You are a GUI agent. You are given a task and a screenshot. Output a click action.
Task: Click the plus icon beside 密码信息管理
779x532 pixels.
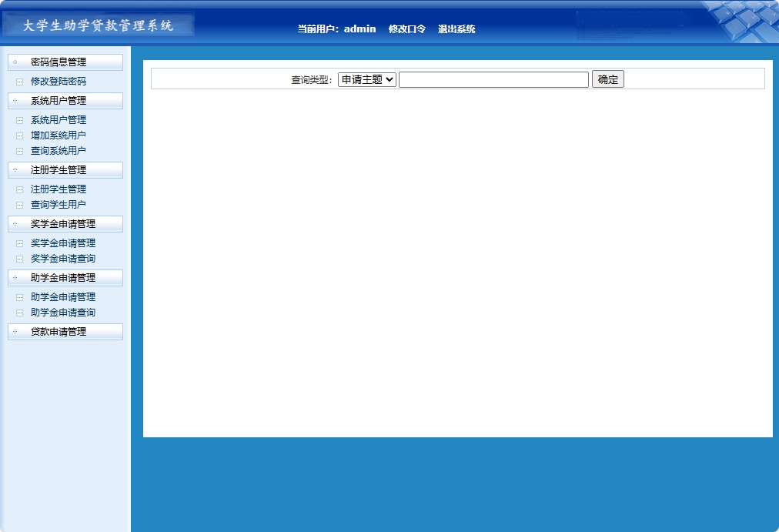tap(15, 62)
